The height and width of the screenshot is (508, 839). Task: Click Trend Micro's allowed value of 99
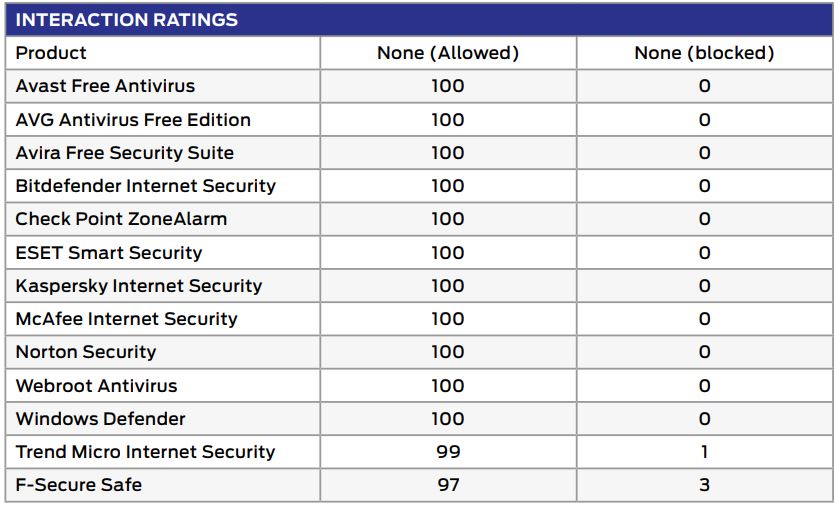click(x=448, y=452)
